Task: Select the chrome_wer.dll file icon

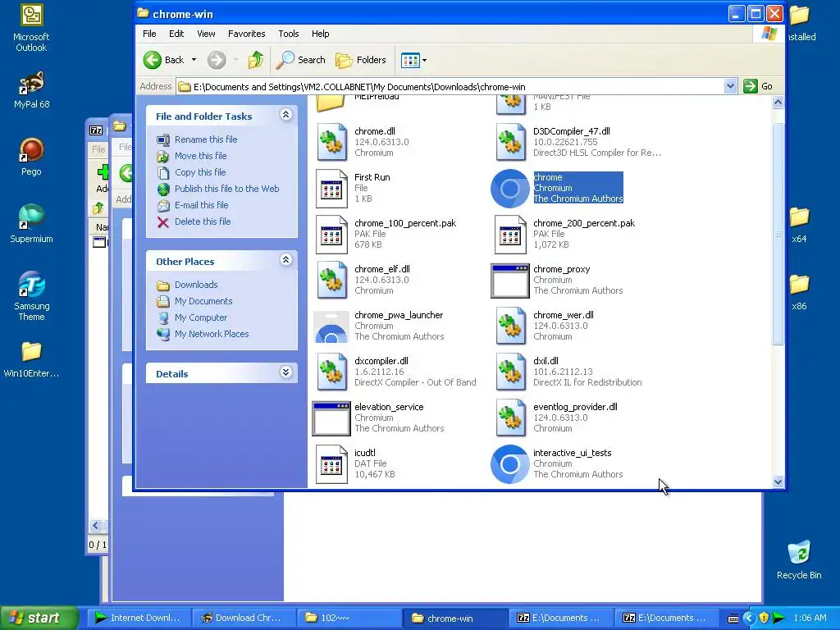Action: pos(510,326)
